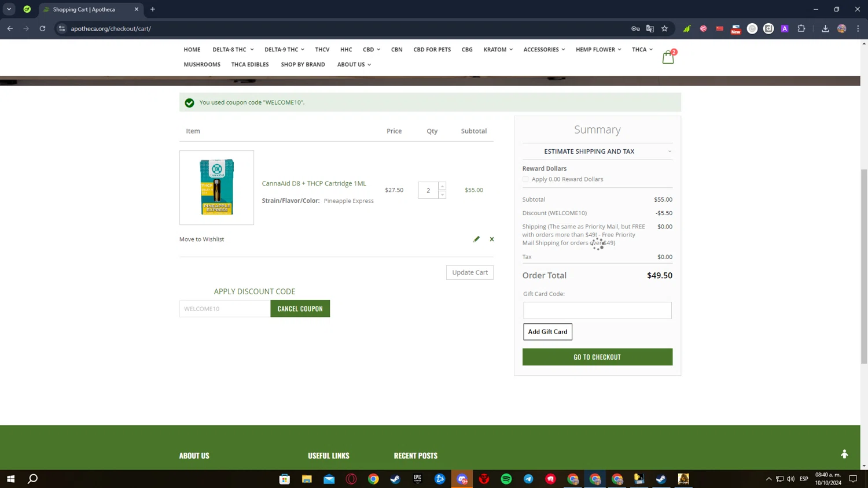
Task: Open CannaAid D8 + THCP Cartridge link
Action: pyautogui.click(x=314, y=183)
